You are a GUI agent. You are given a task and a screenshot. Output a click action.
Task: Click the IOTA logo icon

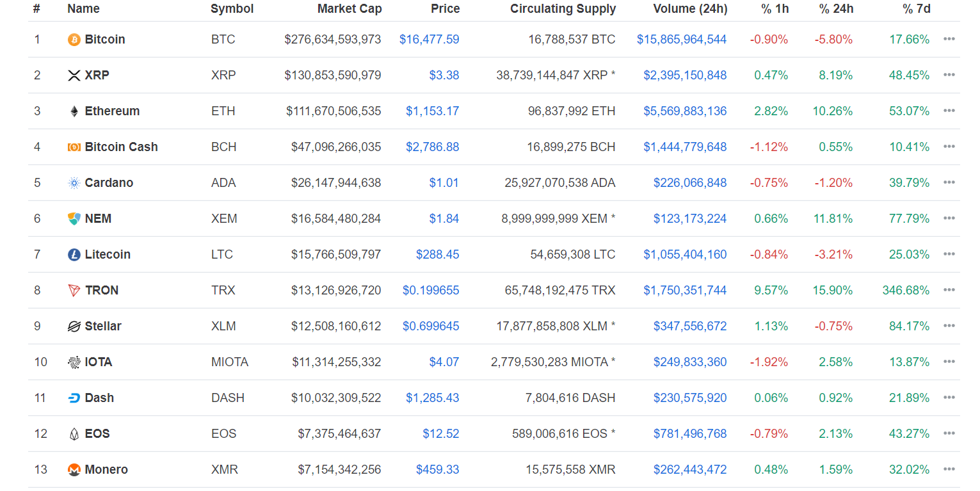(74, 362)
